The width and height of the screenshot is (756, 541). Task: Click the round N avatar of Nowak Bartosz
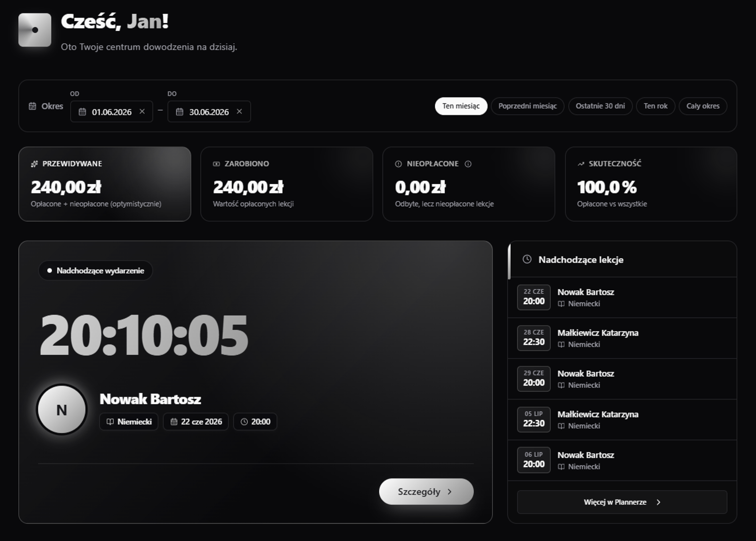coord(62,410)
